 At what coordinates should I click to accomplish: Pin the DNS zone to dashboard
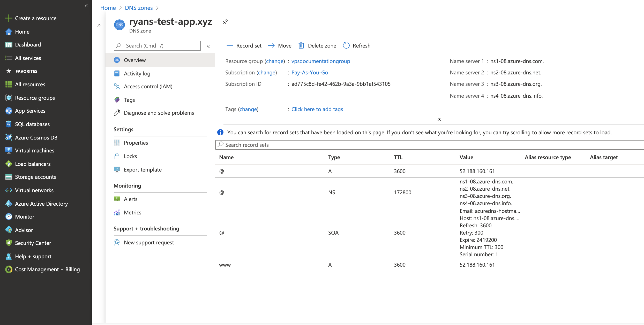click(225, 22)
